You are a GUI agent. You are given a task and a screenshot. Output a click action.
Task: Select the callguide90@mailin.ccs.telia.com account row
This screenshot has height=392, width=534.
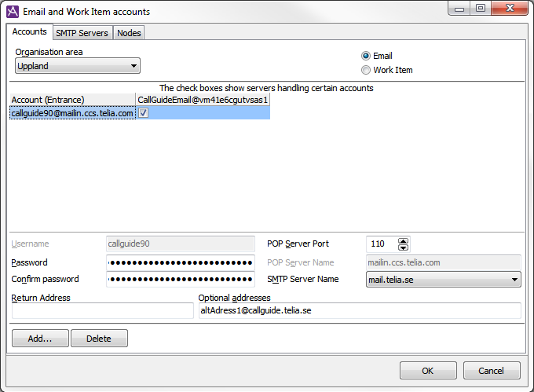(72, 113)
